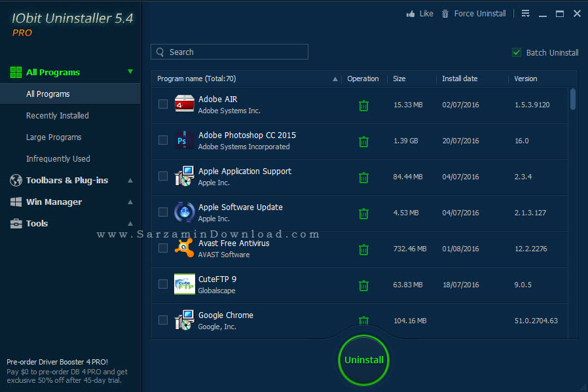Sort the list by Version column
This screenshot has width=588, height=392.
(525, 79)
